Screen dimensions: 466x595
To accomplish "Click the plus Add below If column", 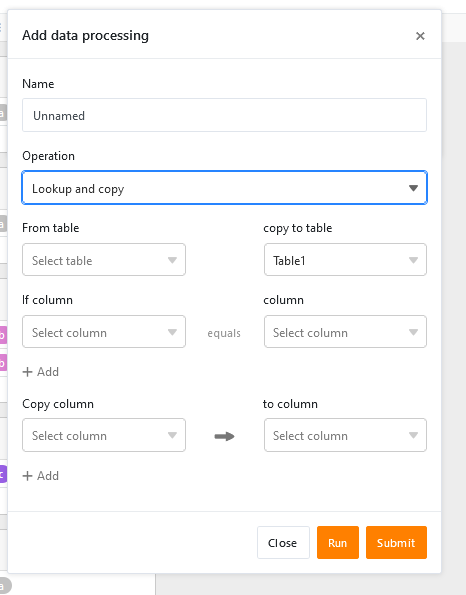I will [x=41, y=372].
